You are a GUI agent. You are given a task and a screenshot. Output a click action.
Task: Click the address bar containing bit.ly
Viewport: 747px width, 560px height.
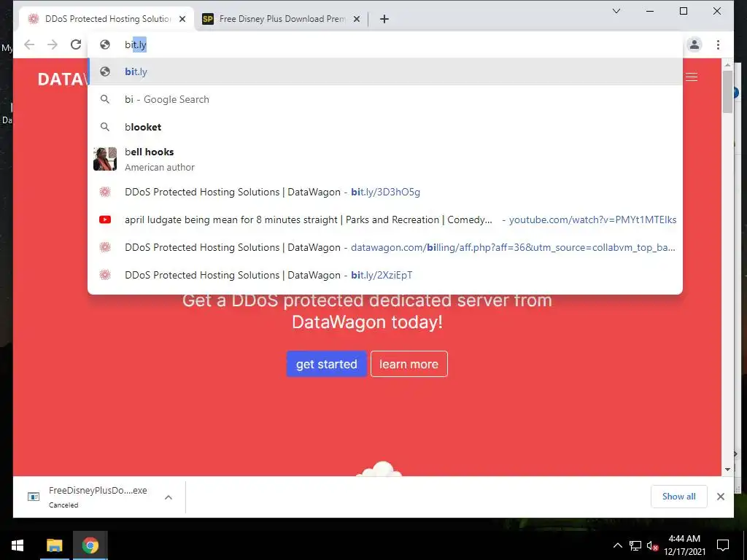(x=385, y=44)
